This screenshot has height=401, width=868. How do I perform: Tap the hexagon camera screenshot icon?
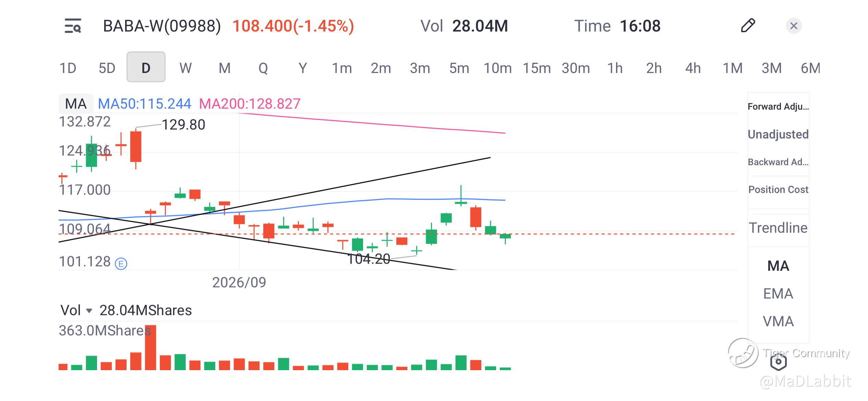(778, 362)
